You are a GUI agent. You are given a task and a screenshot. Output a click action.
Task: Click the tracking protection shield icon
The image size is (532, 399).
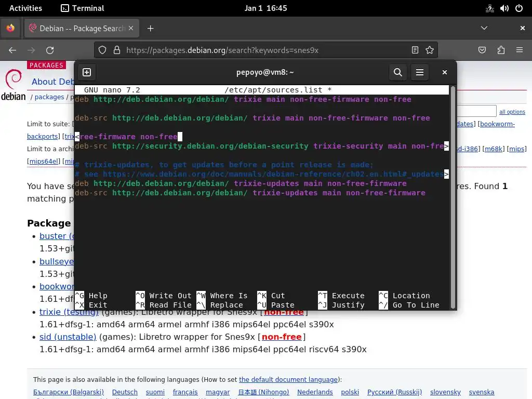pos(102,50)
